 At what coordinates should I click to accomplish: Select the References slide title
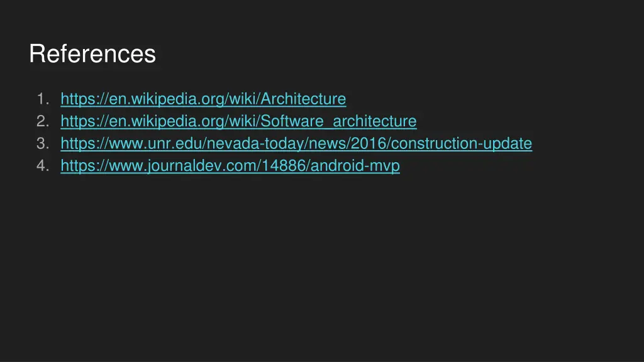pyautogui.click(x=92, y=53)
